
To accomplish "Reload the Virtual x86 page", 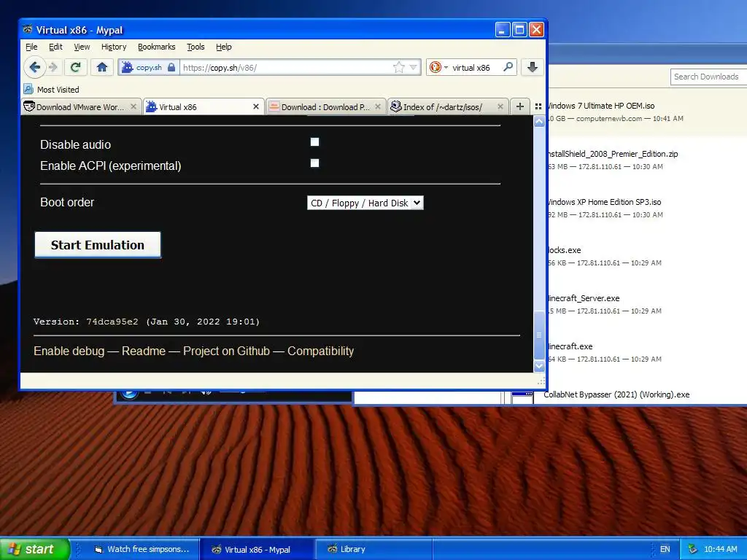I will (75, 67).
